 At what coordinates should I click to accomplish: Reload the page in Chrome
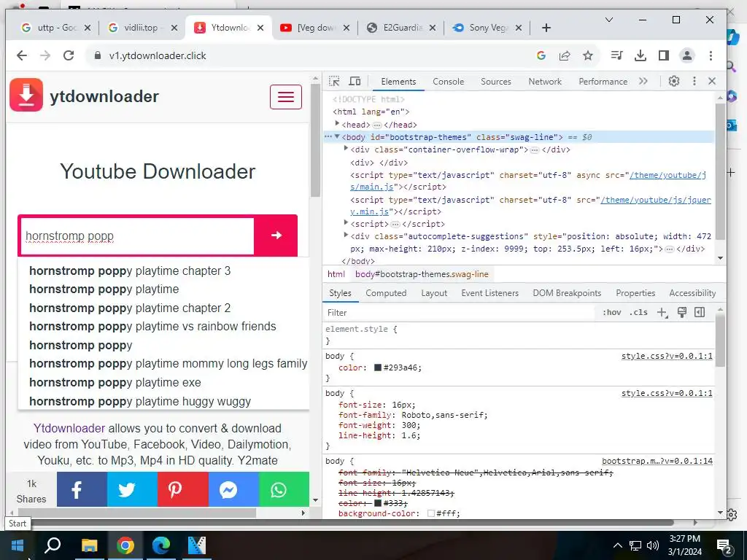tap(69, 55)
